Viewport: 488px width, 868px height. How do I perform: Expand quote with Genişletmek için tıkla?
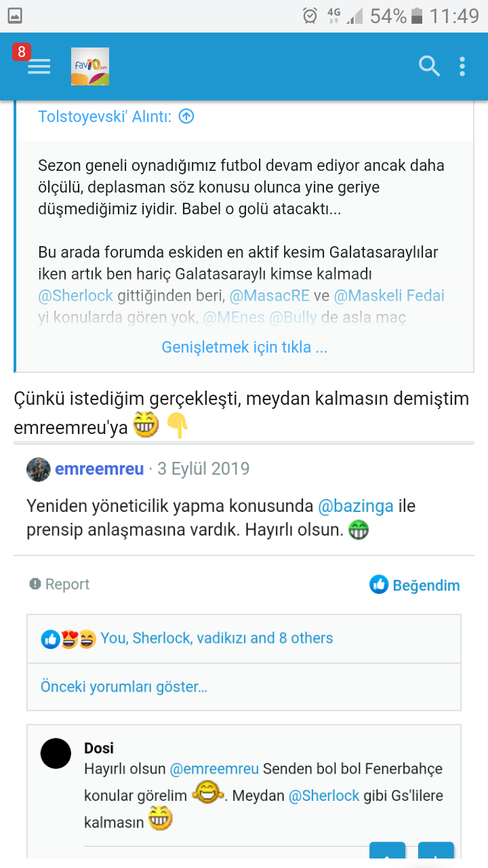[244, 348]
